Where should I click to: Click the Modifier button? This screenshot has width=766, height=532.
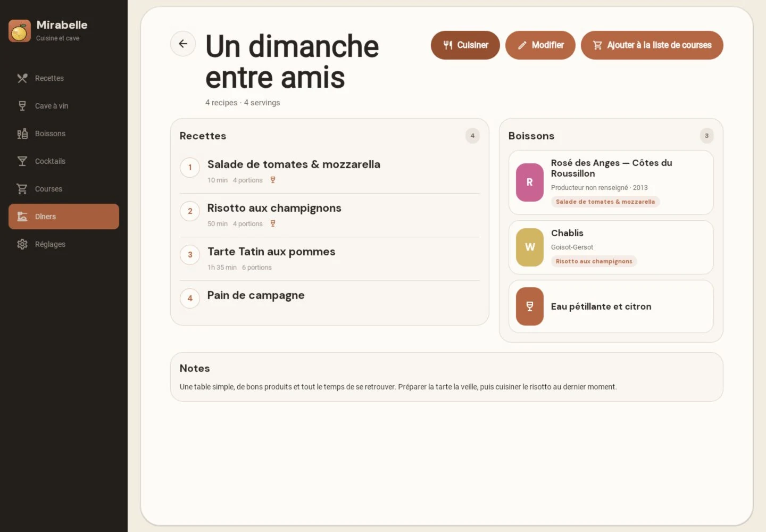[540, 45]
